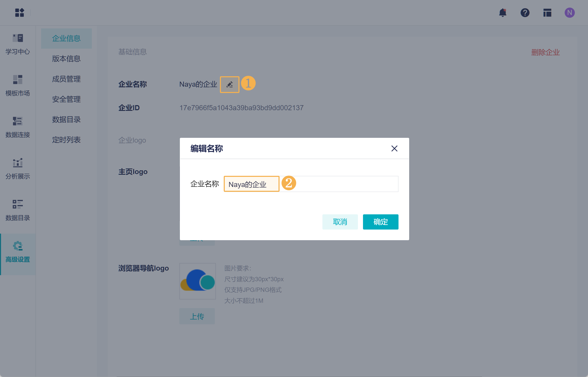Click the 确定 button in dialog
Viewport: 588px width, 377px height.
(x=381, y=222)
